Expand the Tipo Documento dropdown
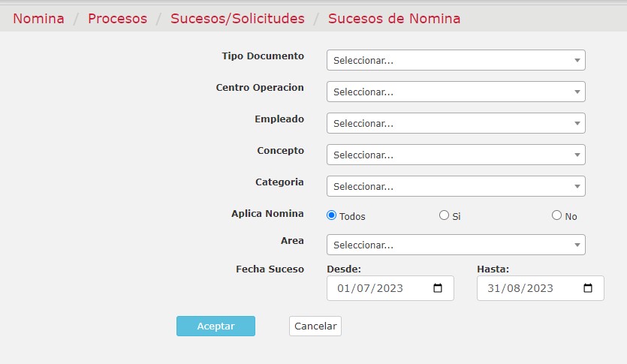Image resolution: width=627 pixels, height=364 pixels. pos(456,60)
